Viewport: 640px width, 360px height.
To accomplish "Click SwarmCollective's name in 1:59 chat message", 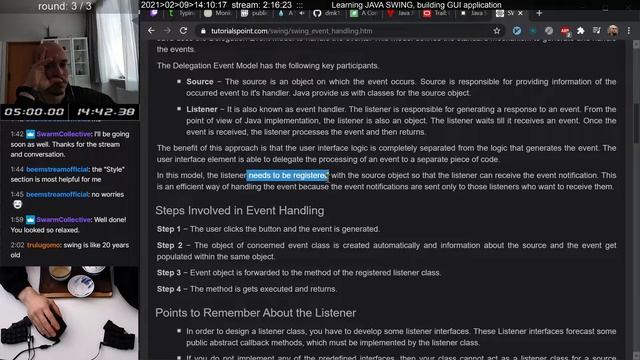I will pos(64,220).
